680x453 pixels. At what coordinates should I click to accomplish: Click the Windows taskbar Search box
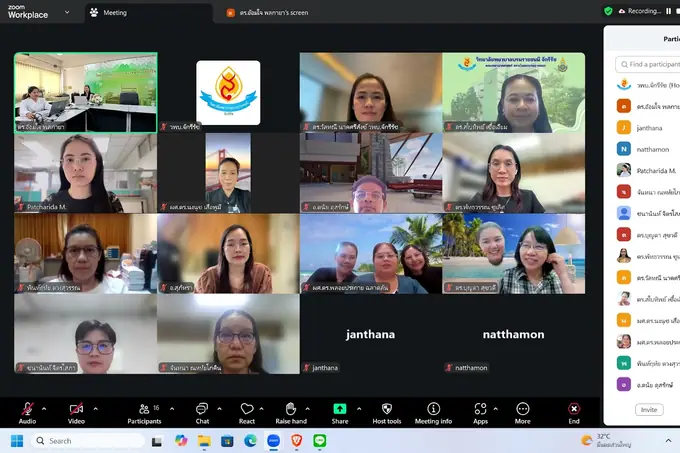pos(88,441)
